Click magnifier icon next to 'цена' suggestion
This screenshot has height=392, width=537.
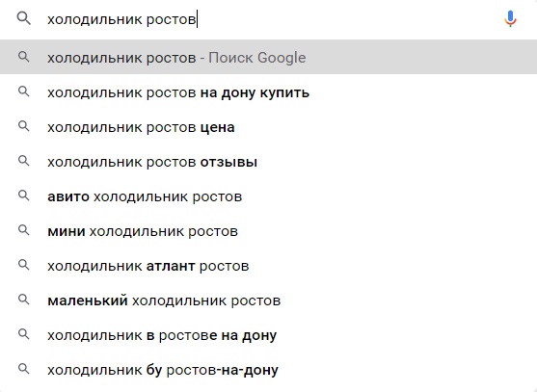click(24, 126)
